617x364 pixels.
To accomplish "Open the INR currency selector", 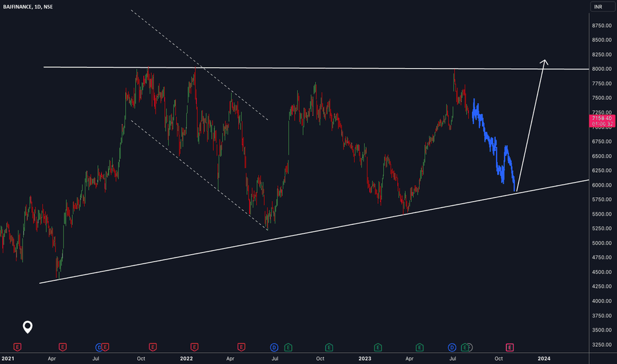I will coord(602,7).
